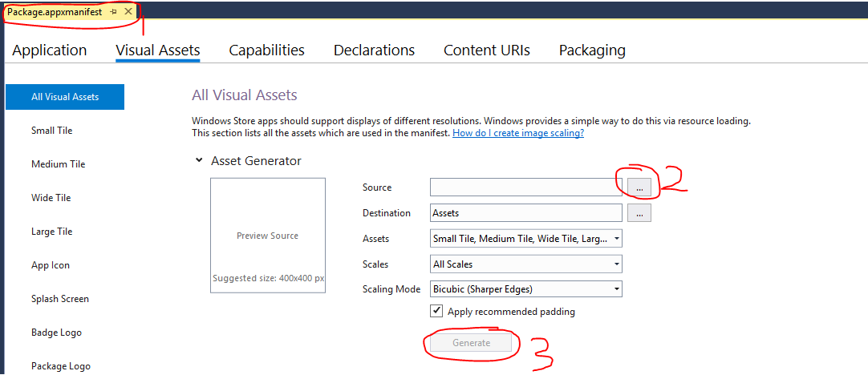Screen dimensions: 868x375
Task: Toggle Apply recommended padding checkbox
Action: (x=437, y=312)
